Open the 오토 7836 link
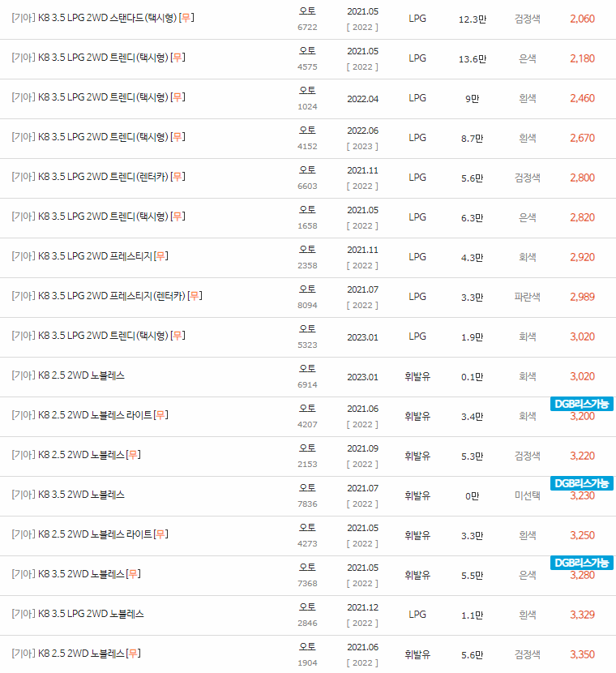 pos(306,489)
